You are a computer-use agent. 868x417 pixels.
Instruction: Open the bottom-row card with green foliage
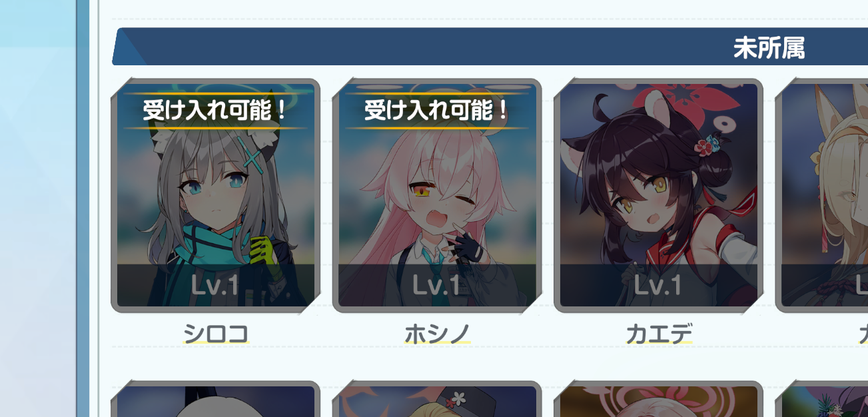tap(822, 399)
